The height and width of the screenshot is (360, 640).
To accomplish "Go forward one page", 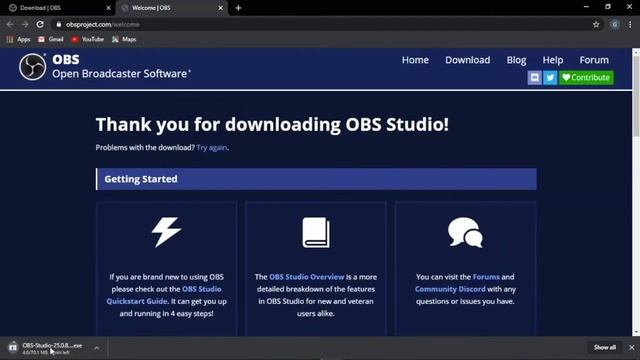I will (25, 24).
